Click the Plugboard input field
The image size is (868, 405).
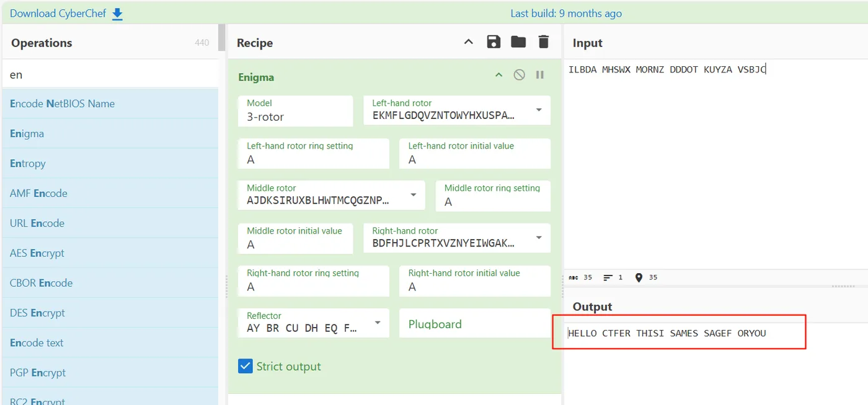[475, 323]
